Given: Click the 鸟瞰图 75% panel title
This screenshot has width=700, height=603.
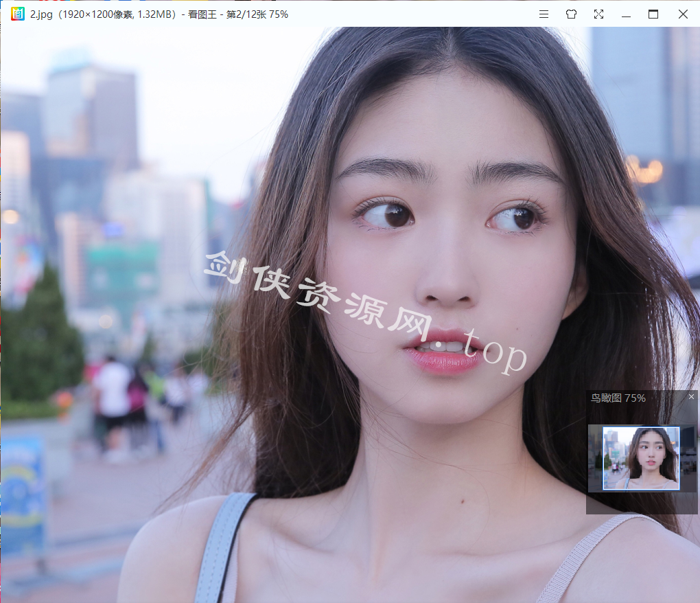Looking at the screenshot, I should coord(618,398).
